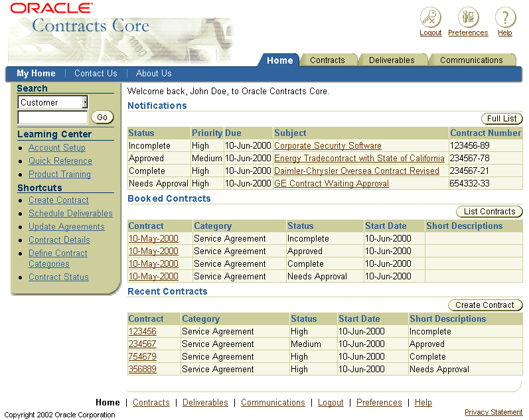
Task: Click the Needs Approval status in Notifications
Action: pyautogui.click(x=159, y=184)
